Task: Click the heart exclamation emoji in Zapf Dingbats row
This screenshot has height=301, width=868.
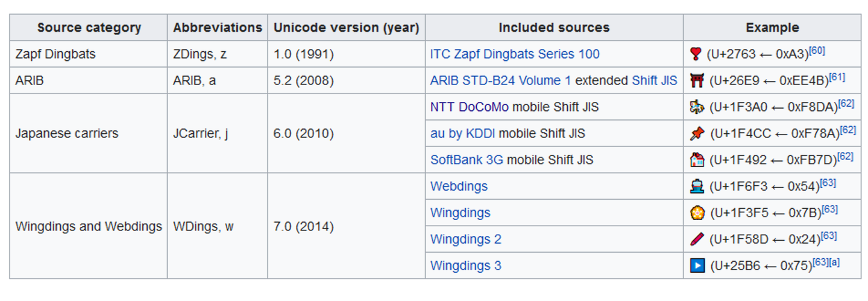Action: click(696, 54)
